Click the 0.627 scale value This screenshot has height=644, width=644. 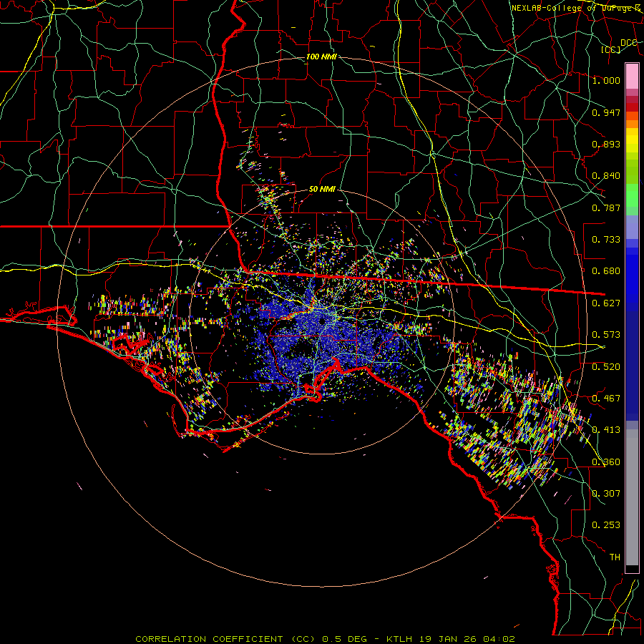(606, 303)
